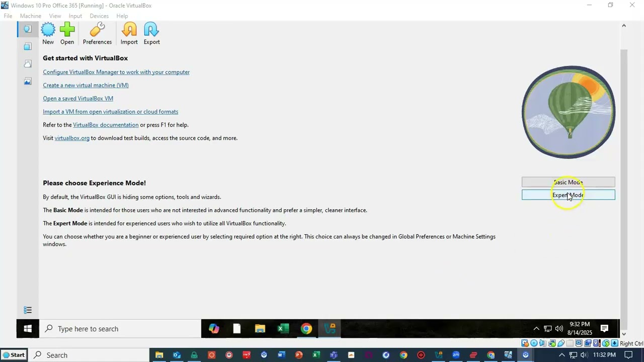Choose Expert Mode button
Viewport: 644px width, 362px height.
coord(568,195)
